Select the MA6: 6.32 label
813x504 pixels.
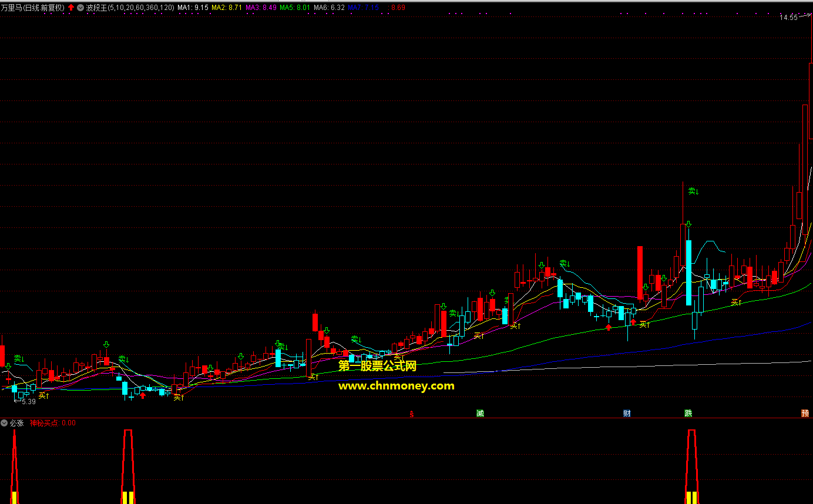point(329,8)
